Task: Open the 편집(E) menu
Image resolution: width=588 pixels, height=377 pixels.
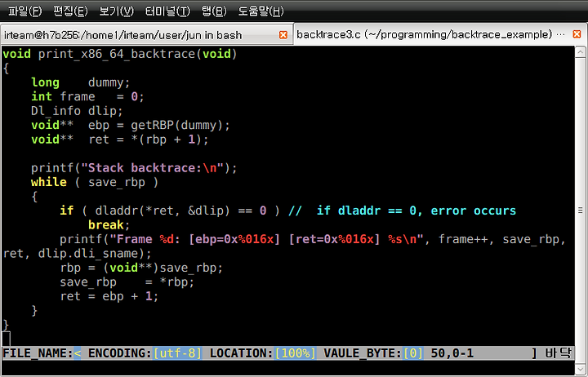Action: 70,11
